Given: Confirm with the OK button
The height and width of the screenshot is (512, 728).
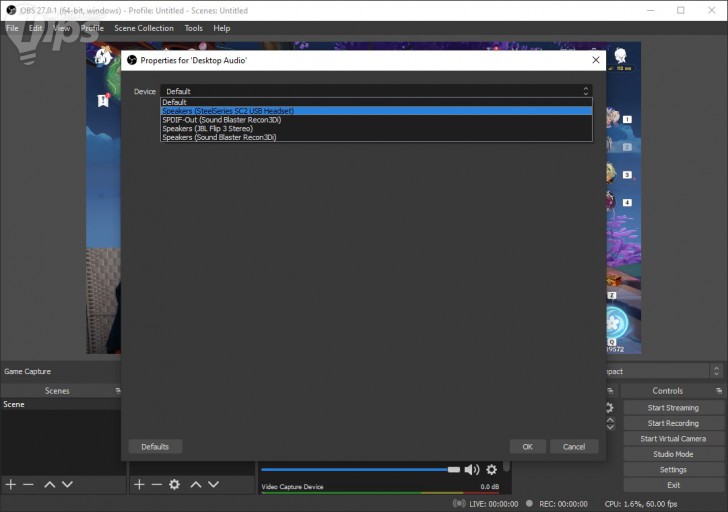Looking at the screenshot, I should point(527,447).
